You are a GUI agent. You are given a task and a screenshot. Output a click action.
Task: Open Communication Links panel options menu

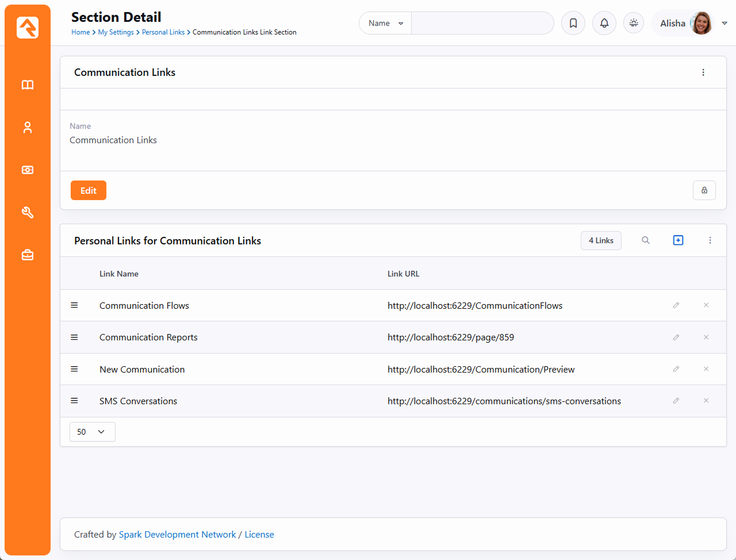click(x=703, y=72)
